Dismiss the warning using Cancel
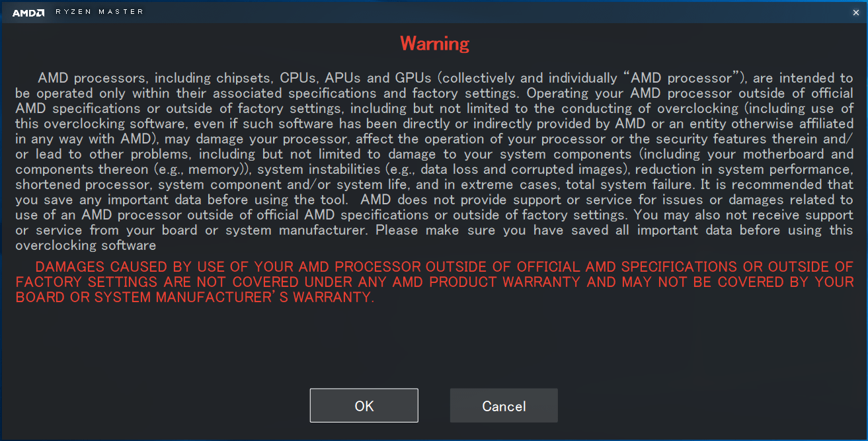This screenshot has height=441, width=868. (x=504, y=405)
